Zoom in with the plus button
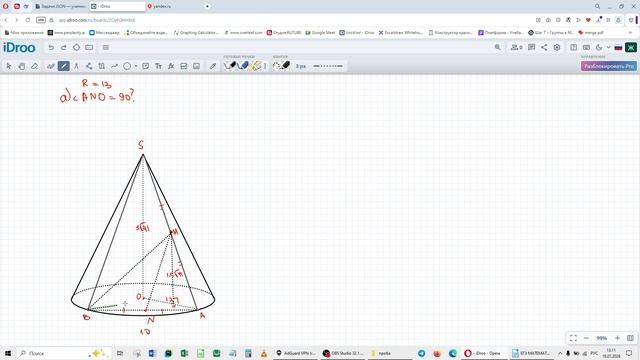The width and height of the screenshot is (640, 360). (618, 338)
